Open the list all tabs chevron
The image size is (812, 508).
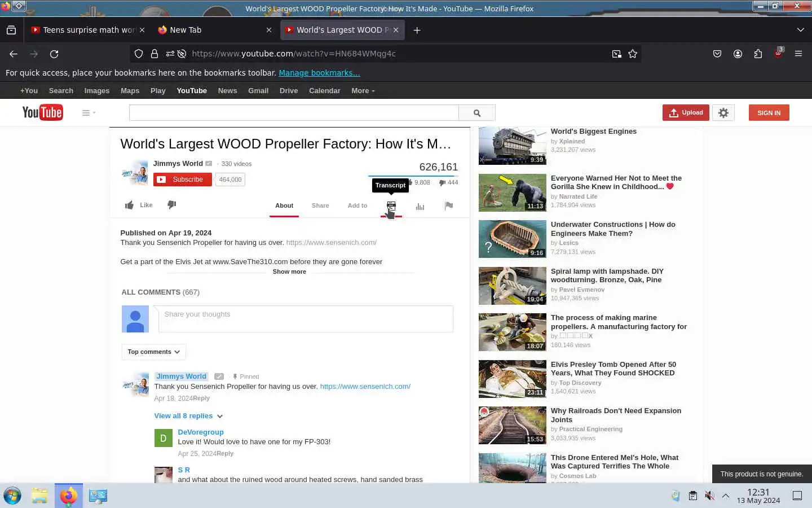click(x=800, y=30)
